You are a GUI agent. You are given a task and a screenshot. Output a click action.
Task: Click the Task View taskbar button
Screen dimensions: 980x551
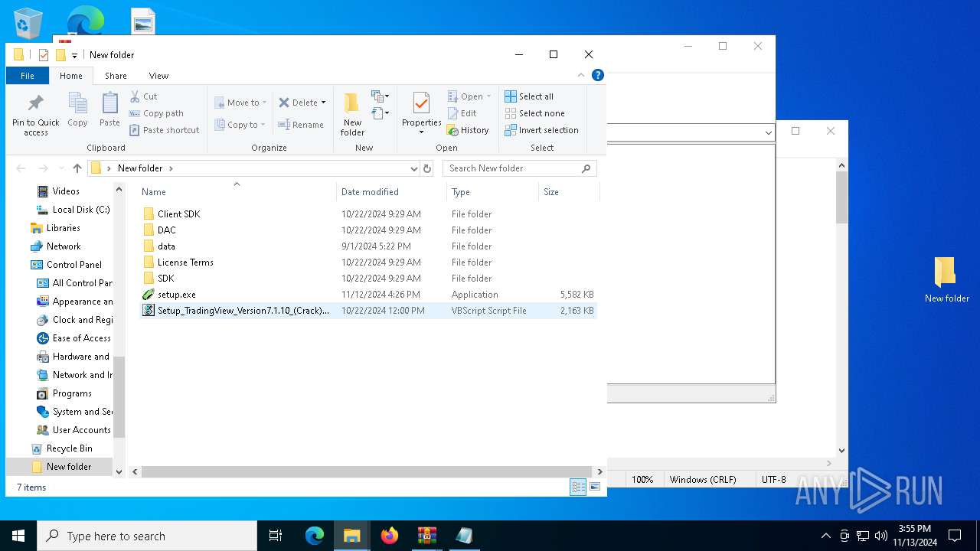coord(276,536)
